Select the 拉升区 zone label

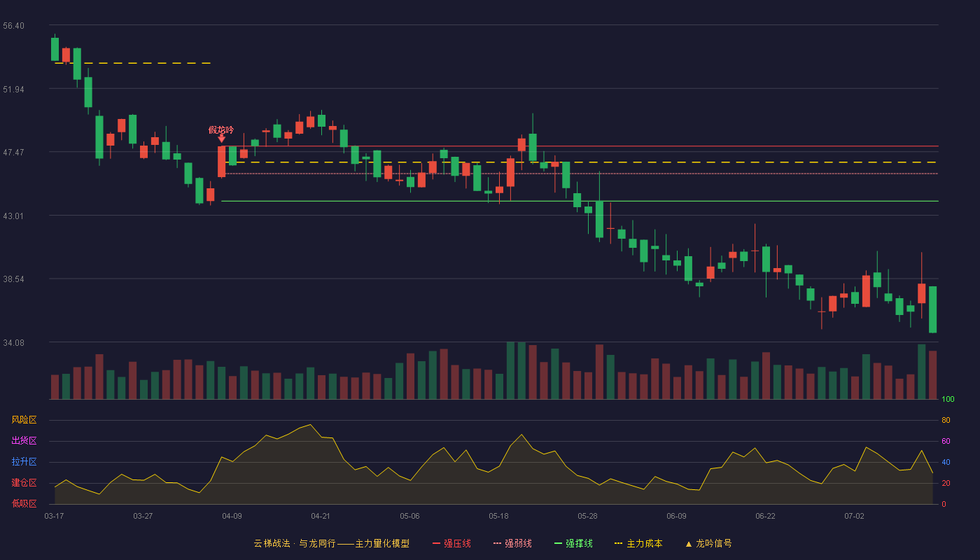[x=24, y=462]
